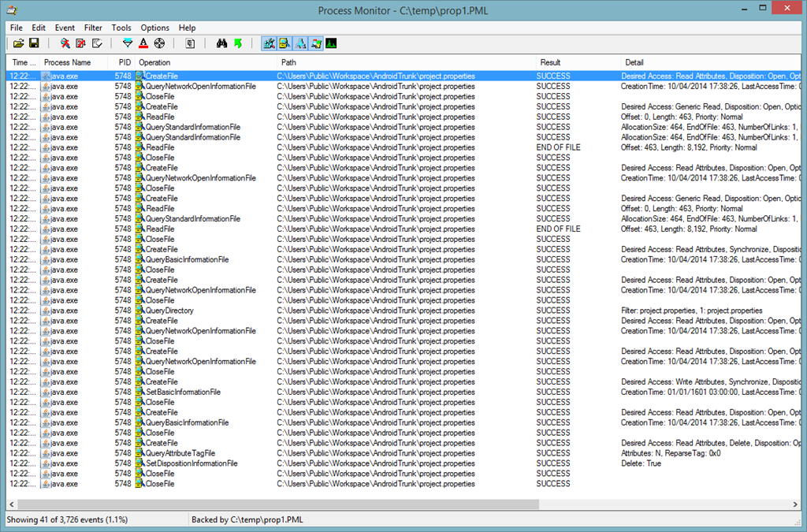Toggle Show Network Activity icon
This screenshot has height=532, width=807.
pos(300,43)
